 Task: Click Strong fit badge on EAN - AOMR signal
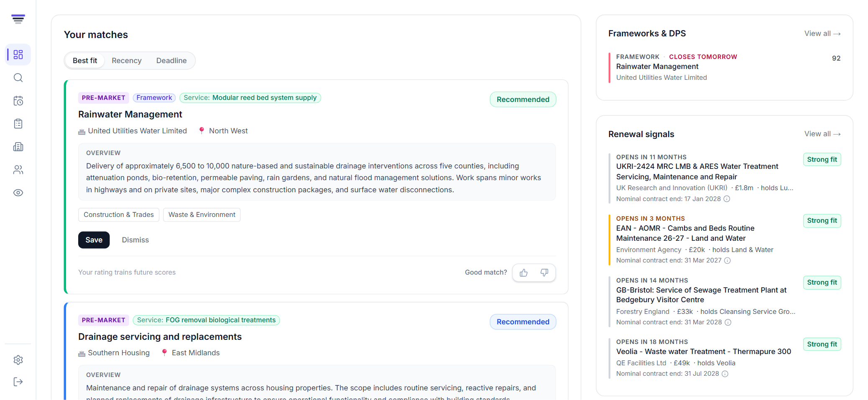tap(822, 220)
